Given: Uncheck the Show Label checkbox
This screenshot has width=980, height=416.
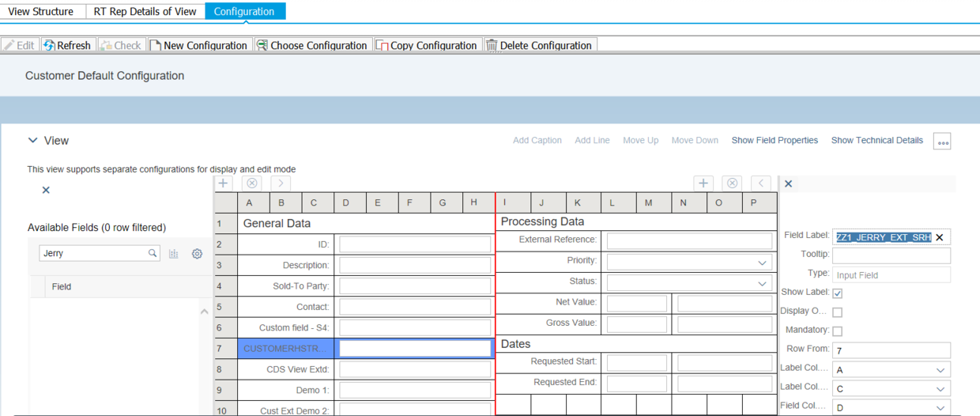Looking at the screenshot, I should [x=838, y=293].
